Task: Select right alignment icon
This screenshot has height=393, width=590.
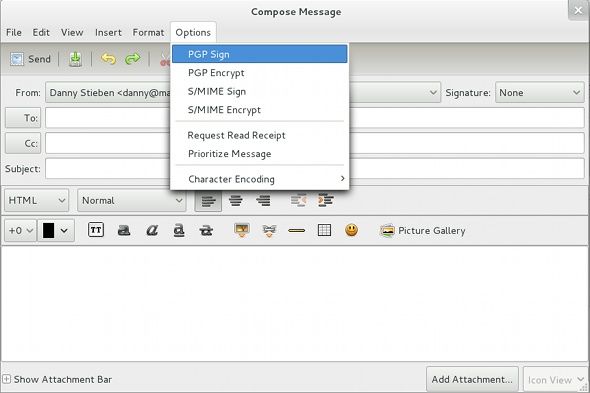Action: click(263, 200)
